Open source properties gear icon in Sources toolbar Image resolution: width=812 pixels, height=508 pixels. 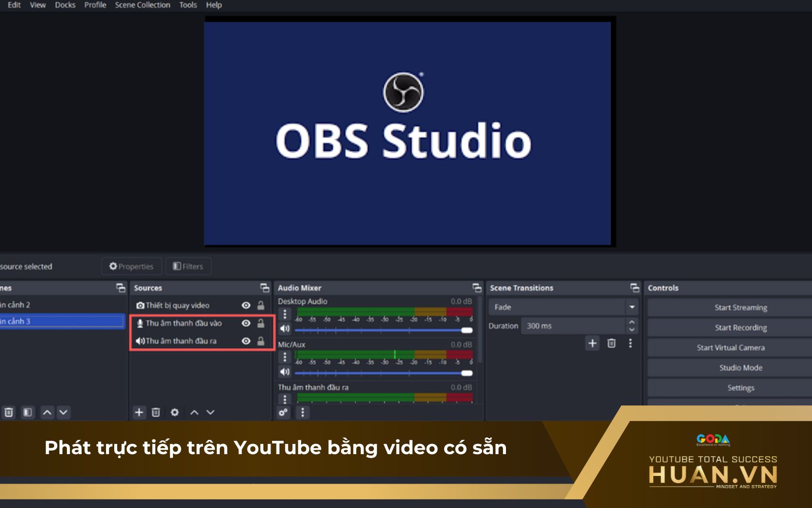(175, 412)
